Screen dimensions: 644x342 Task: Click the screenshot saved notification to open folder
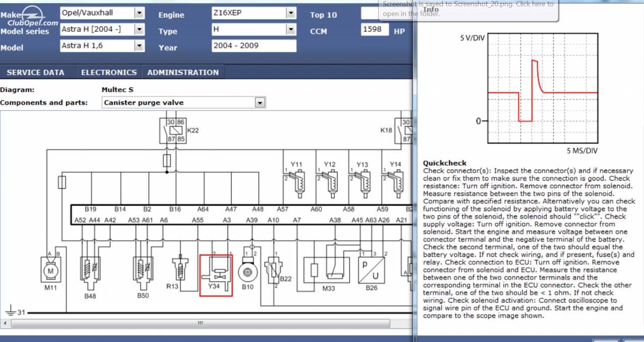pyautogui.click(x=468, y=10)
